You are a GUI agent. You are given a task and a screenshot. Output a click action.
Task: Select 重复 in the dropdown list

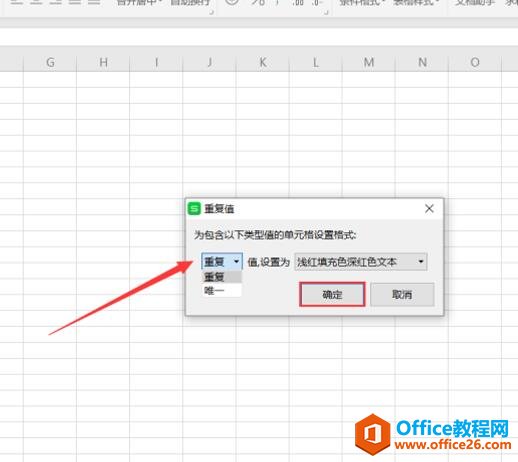click(222, 277)
